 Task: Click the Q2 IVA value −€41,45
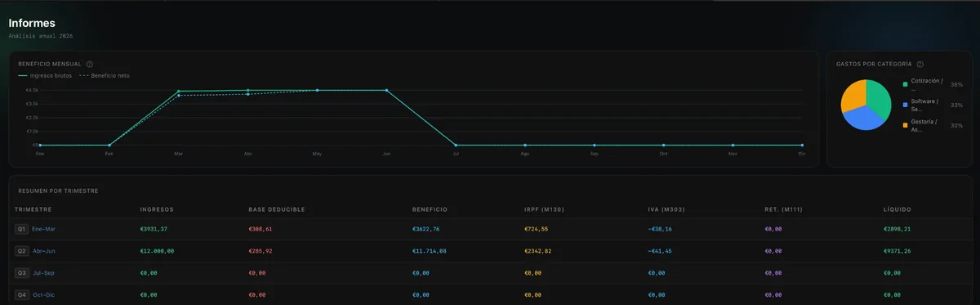pos(661,251)
